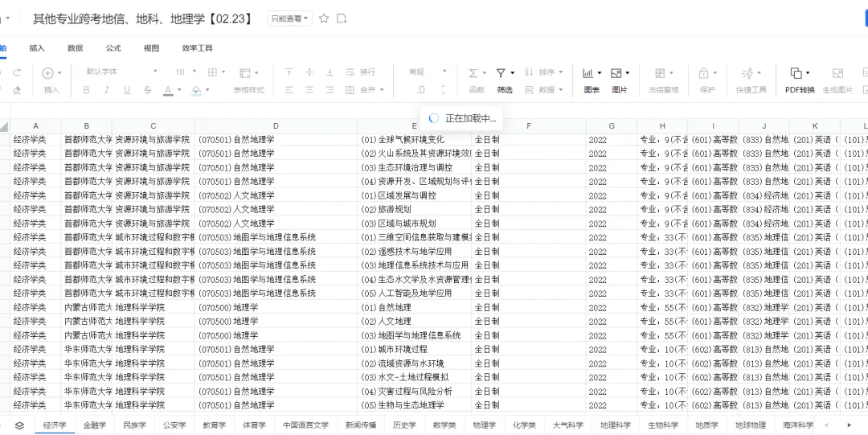Star the document with favorite icon
Image resolution: width=868 pixels, height=435 pixels.
pyautogui.click(x=325, y=18)
